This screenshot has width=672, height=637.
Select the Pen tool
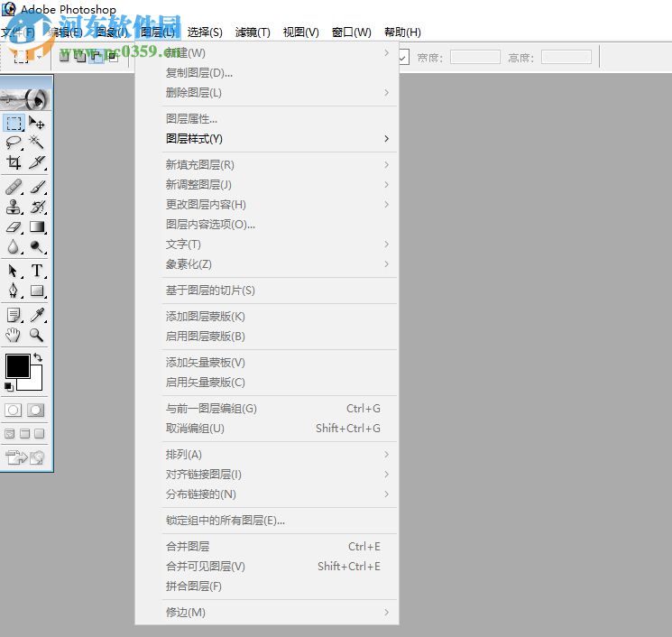pyautogui.click(x=14, y=291)
